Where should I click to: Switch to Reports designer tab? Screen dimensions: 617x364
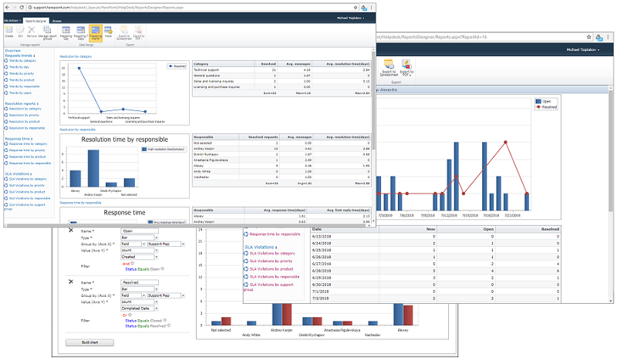[35, 21]
